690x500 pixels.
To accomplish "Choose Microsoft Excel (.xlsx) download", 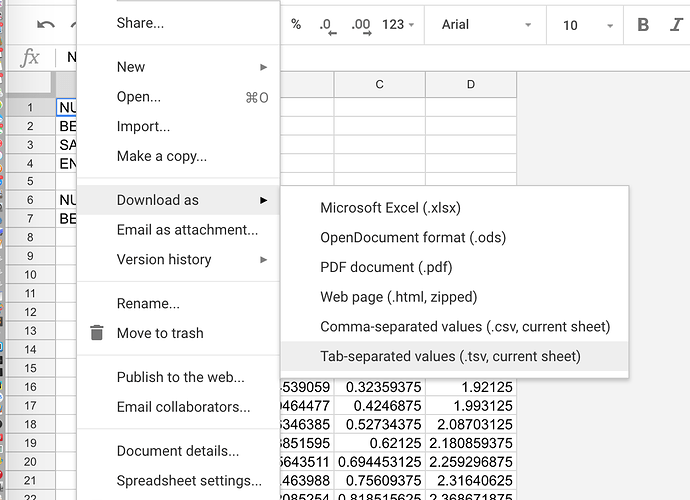I will pos(390,208).
